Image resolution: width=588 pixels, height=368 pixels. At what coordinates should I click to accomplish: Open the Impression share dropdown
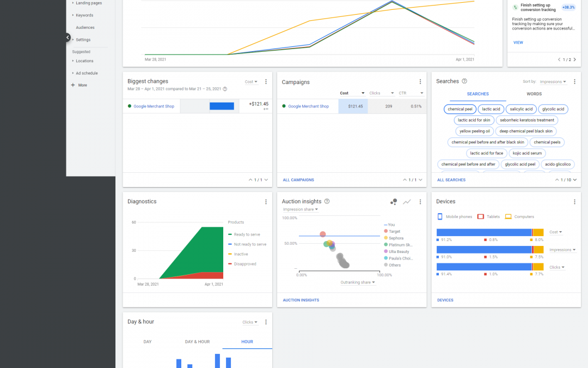pos(300,209)
